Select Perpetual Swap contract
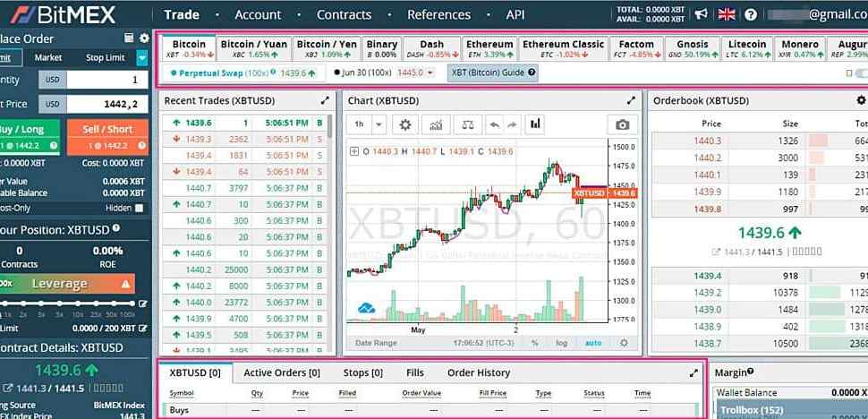Viewport: 868px width, 419px height. [x=243, y=73]
